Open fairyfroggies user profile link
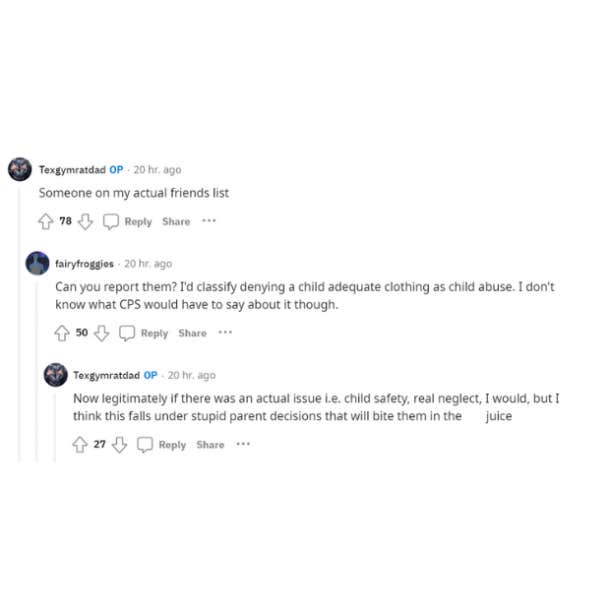610x610 pixels. [84, 264]
